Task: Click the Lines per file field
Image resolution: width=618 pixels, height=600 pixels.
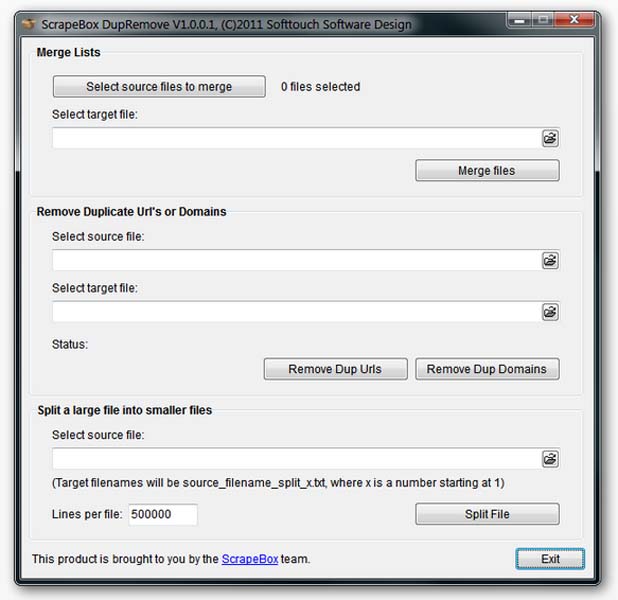Action: click(x=163, y=514)
